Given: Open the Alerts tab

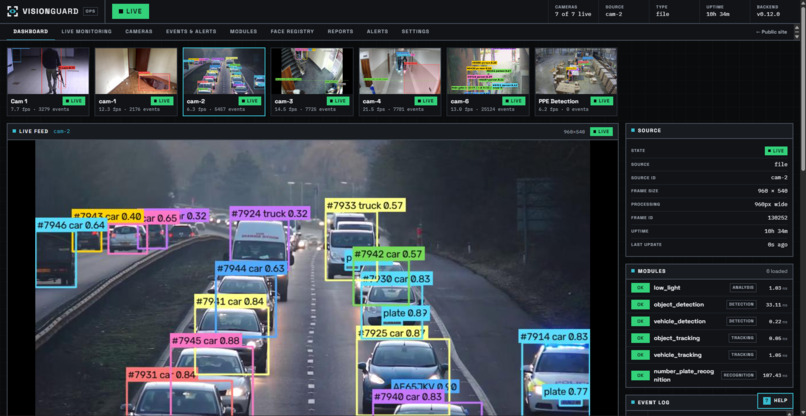Looking at the screenshot, I should coord(377,31).
